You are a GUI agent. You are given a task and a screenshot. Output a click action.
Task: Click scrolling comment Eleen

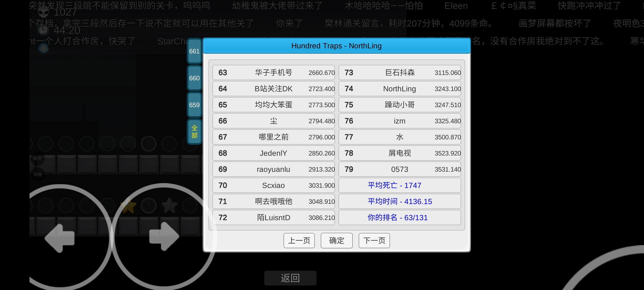pos(456,6)
